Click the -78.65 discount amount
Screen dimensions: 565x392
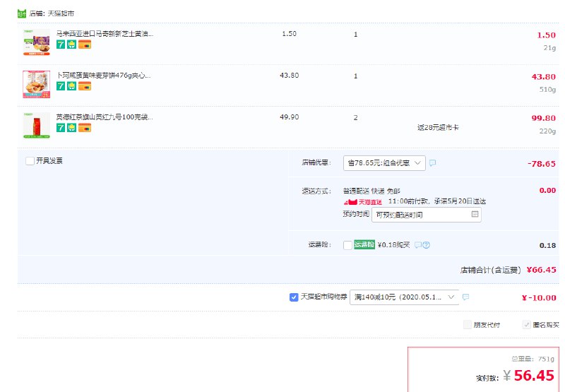(542, 164)
